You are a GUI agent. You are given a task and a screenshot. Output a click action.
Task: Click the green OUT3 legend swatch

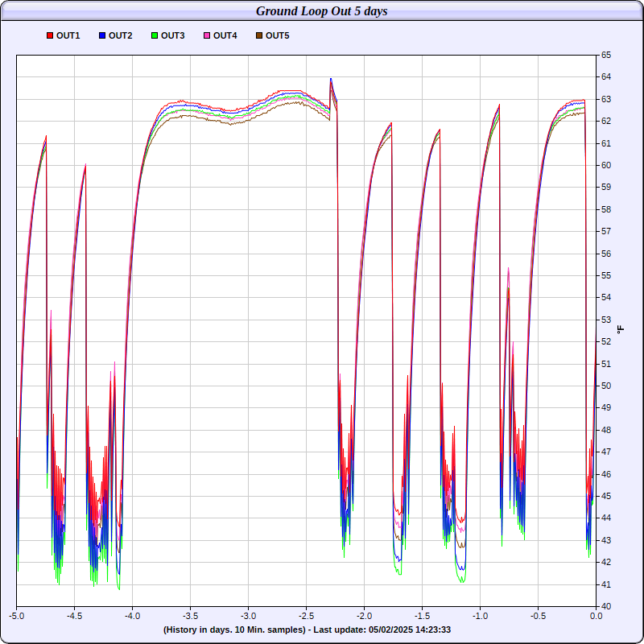[x=155, y=35]
